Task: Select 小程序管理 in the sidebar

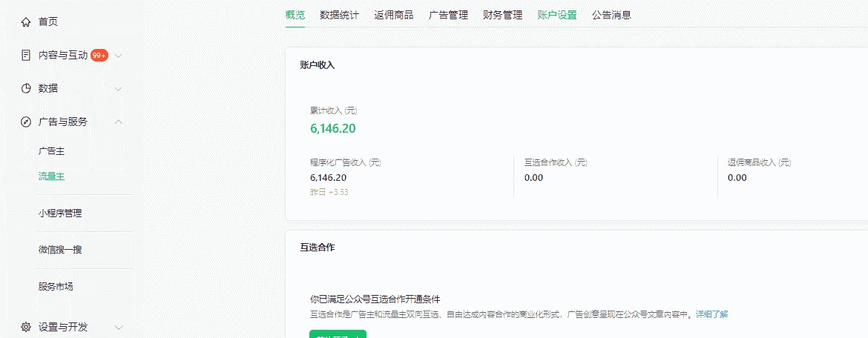Action: 60,213
